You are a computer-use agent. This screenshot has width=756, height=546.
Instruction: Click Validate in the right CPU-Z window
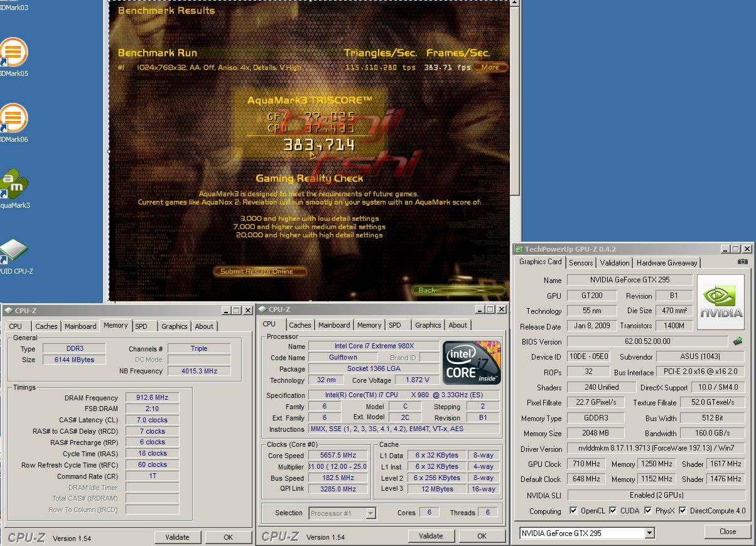pyautogui.click(x=431, y=536)
